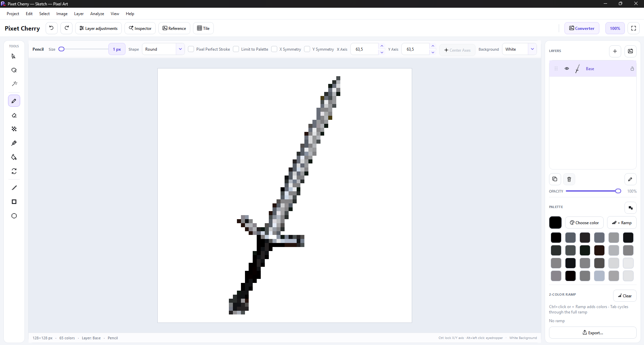Select the Lasso selection tool
This screenshot has width=644, height=345.
14,70
